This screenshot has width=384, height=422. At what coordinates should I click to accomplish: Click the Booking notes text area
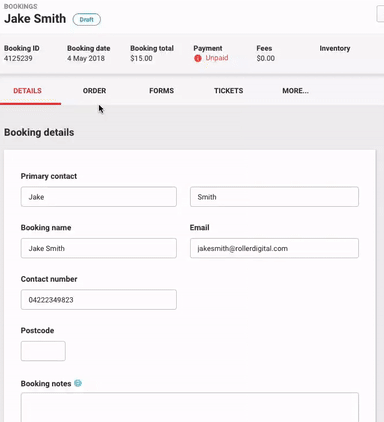coord(190,407)
